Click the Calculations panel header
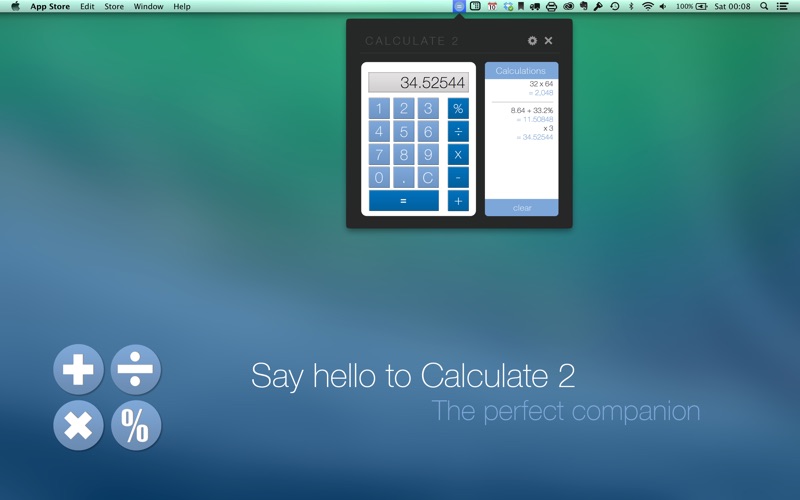 tap(521, 70)
